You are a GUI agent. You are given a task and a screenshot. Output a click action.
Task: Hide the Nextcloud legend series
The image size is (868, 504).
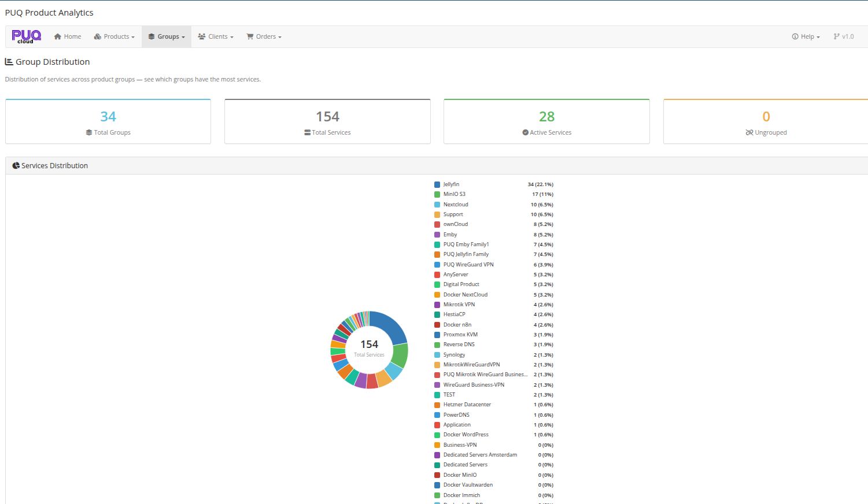click(456, 205)
